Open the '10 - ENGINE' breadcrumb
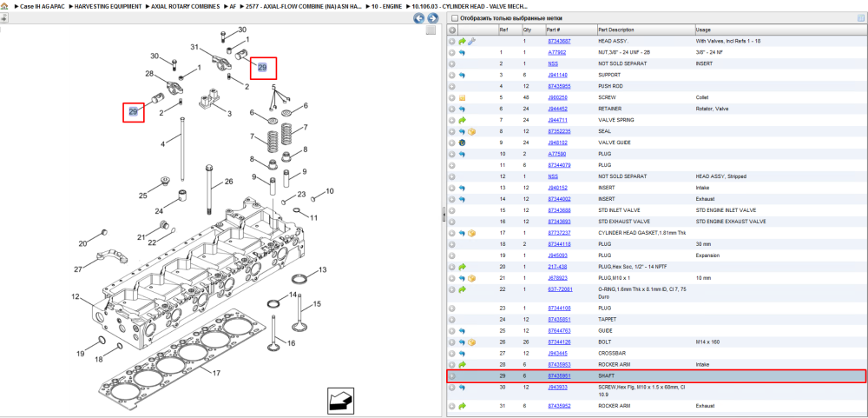Screen dimensions: 868x418 pyautogui.click(x=388, y=6)
